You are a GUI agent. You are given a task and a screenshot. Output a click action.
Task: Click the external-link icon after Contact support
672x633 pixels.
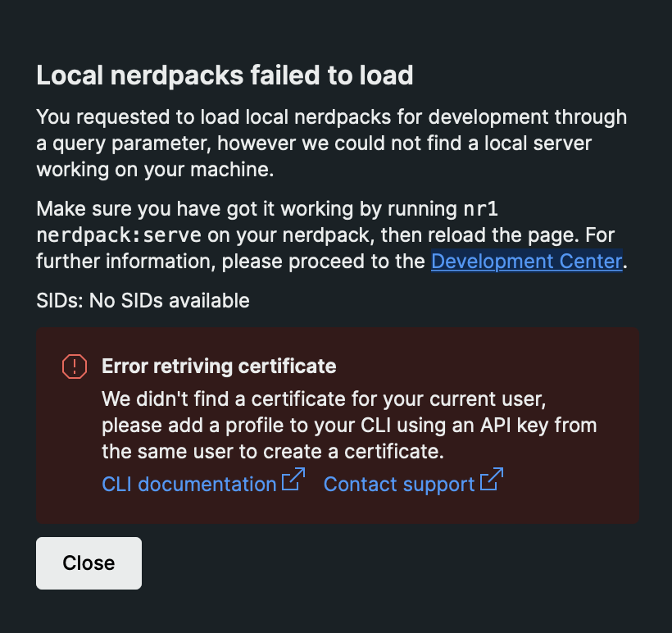click(492, 479)
